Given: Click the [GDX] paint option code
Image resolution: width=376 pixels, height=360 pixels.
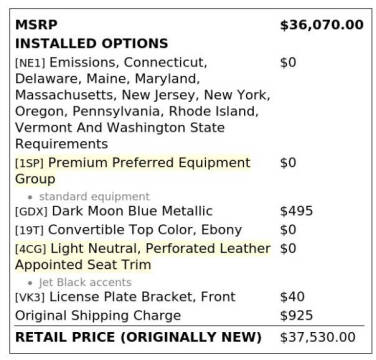Looking at the screenshot, I should pyautogui.click(x=31, y=211).
